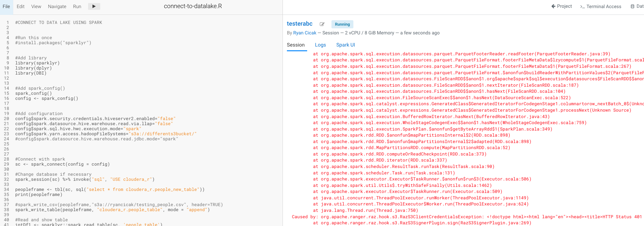644x226 pixels.
Task: Click the back arrow icon beside Project
Action: [553, 6]
